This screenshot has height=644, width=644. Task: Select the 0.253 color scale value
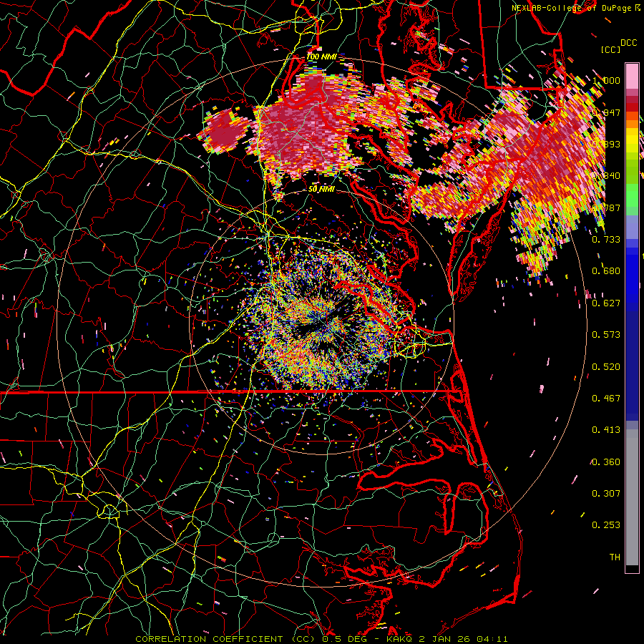(x=606, y=525)
